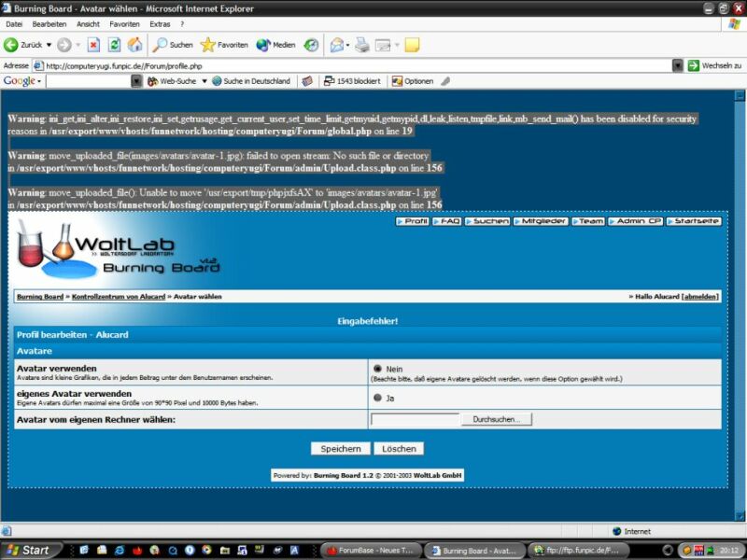Click the edit page toolbar icon
Viewport: 747px width, 560px height.
[x=383, y=45]
